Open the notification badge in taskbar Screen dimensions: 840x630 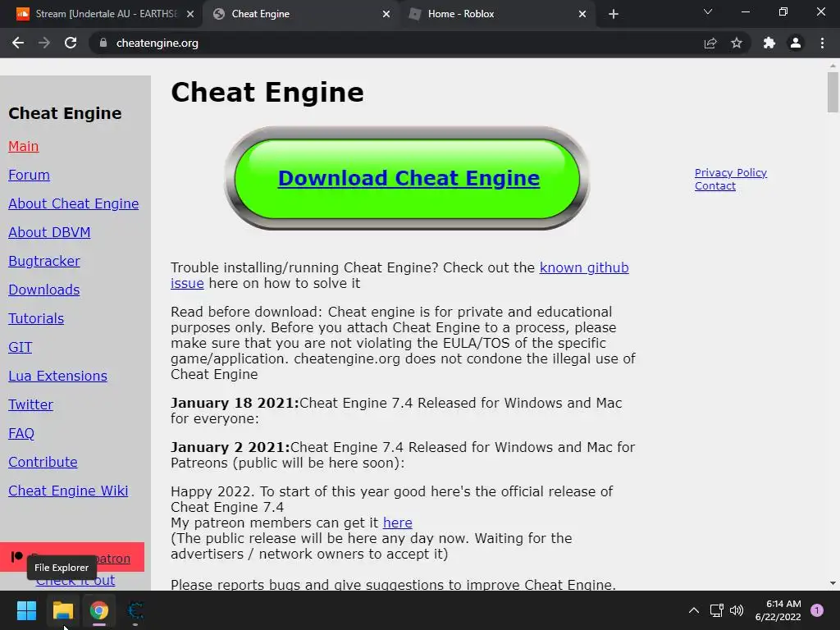817,610
